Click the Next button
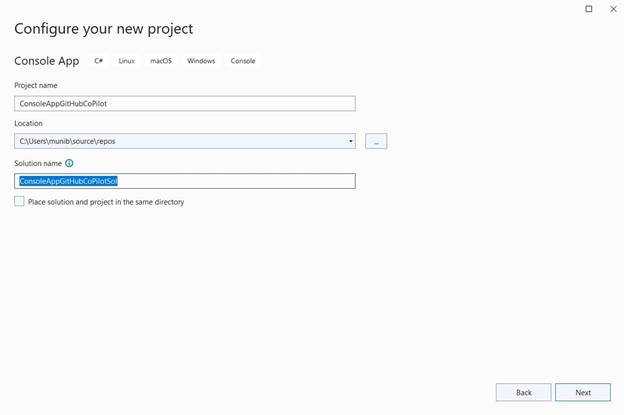The image size is (624, 415). pos(582,392)
